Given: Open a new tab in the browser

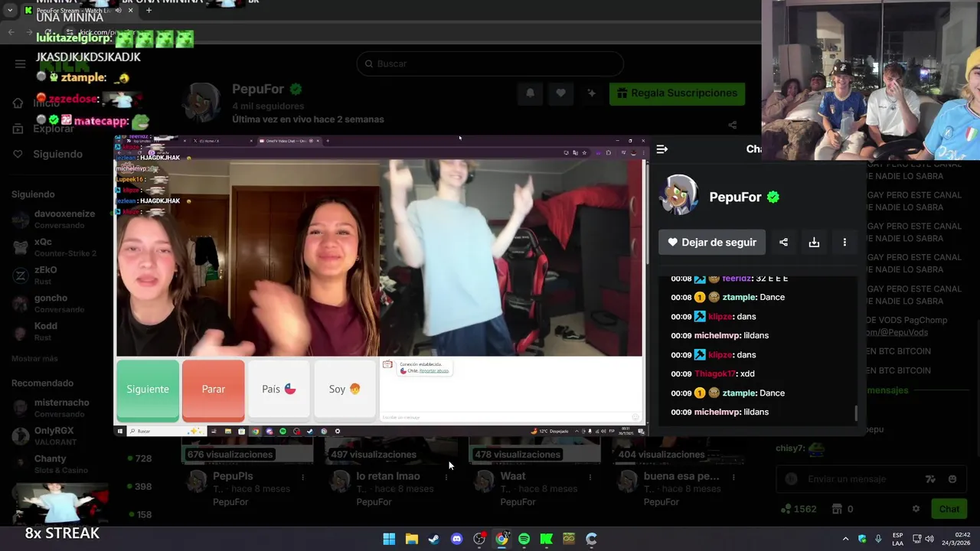Looking at the screenshot, I should click(x=149, y=10).
